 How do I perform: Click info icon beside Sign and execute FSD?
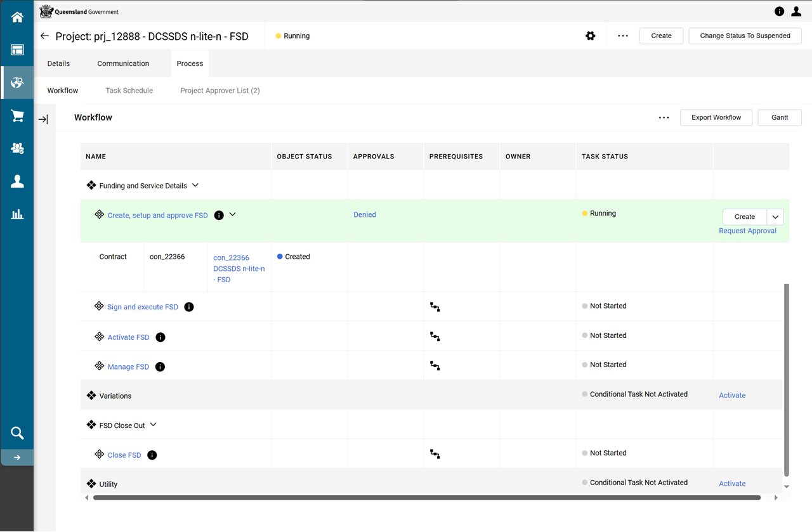point(189,307)
